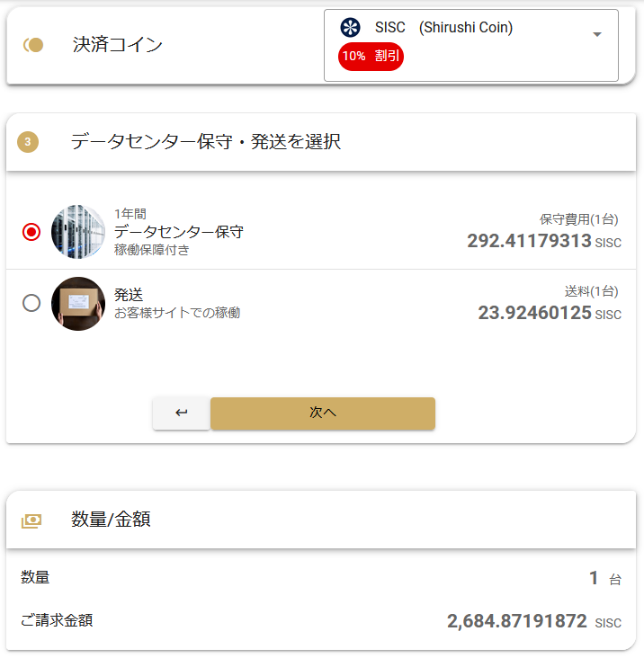Click the banknote icon beside 数量/金額
The image size is (644, 658).
(x=31, y=520)
